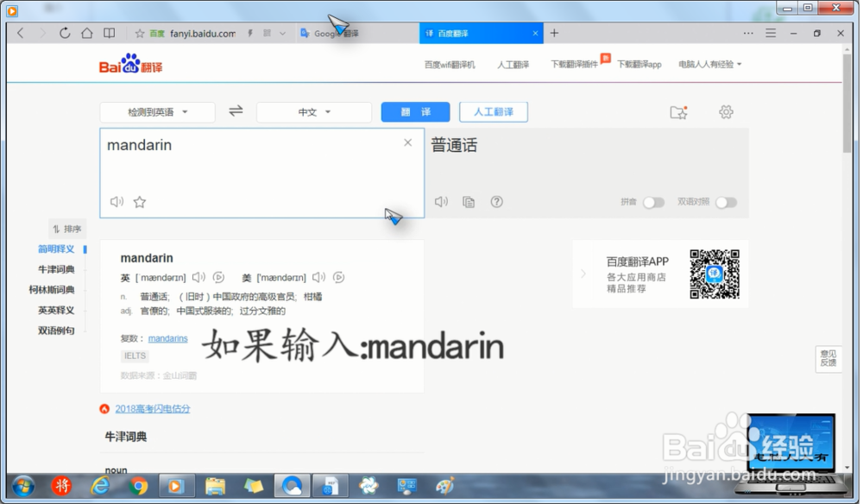
Task: Expand the 百度翻译APP panel arrow
Action: point(583,274)
